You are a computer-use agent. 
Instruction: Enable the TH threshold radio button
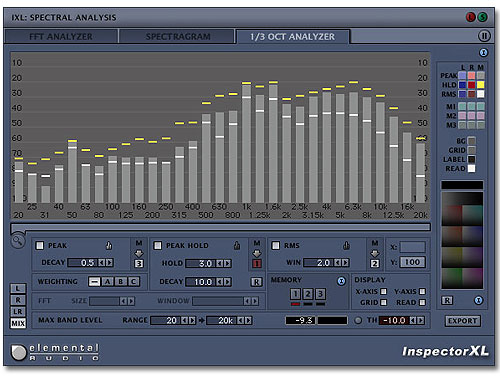(x=358, y=321)
